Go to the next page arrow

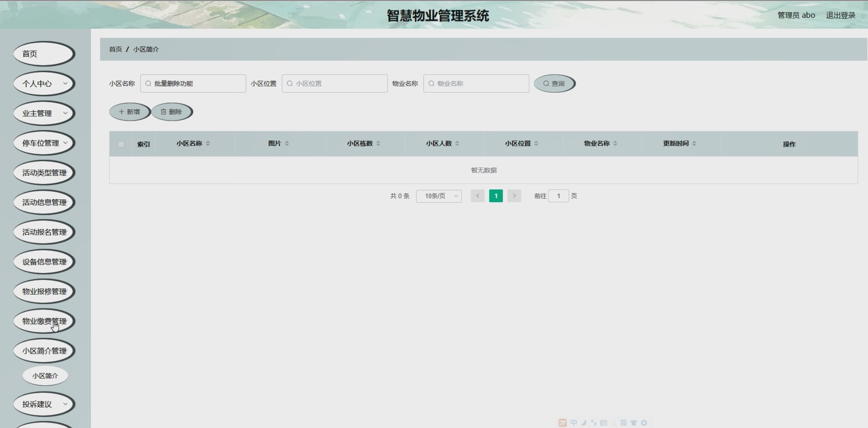tap(514, 196)
